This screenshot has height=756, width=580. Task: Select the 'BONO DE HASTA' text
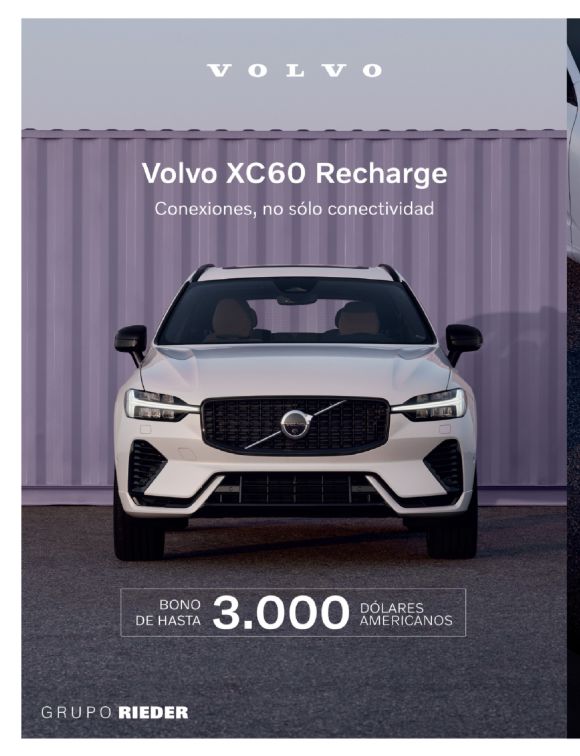click(x=168, y=613)
